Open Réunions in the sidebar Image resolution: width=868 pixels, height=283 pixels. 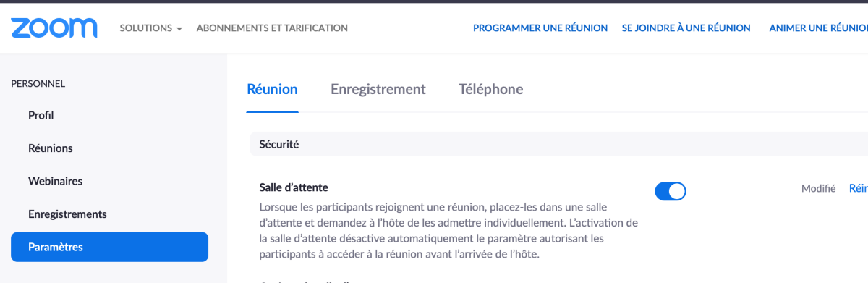coord(51,148)
